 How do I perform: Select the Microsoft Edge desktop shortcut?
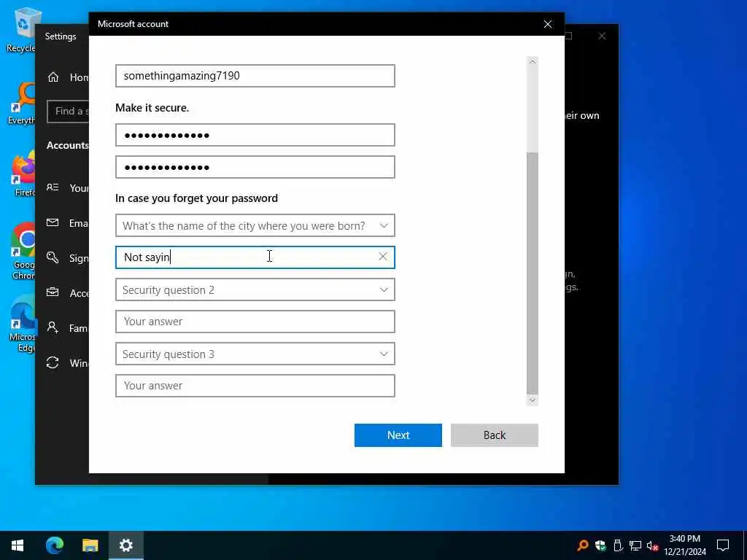click(x=23, y=324)
